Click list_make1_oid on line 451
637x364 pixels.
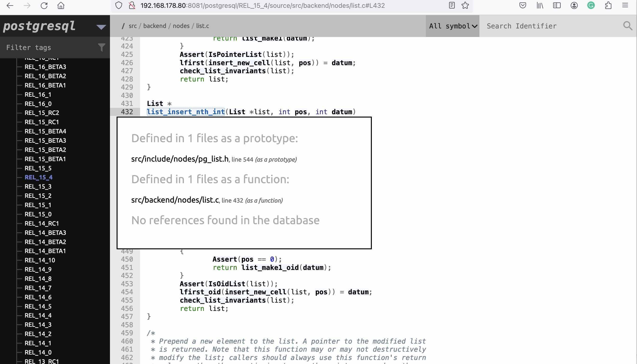tap(270, 268)
